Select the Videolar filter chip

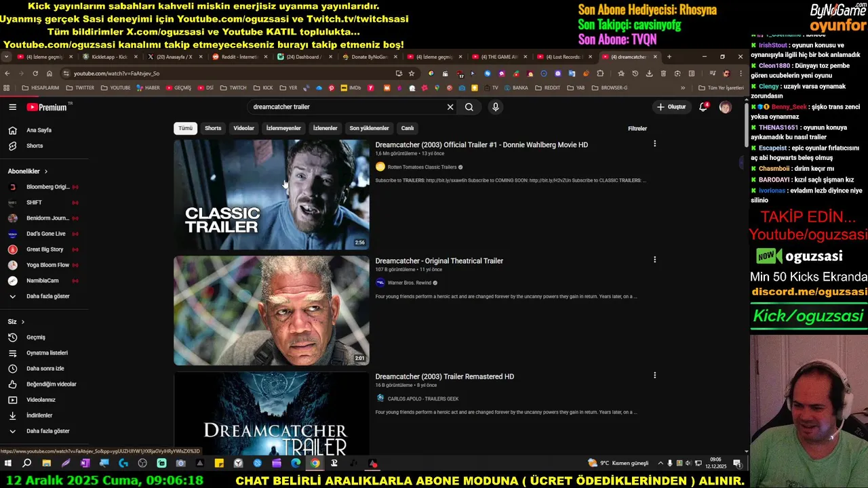tap(243, 128)
